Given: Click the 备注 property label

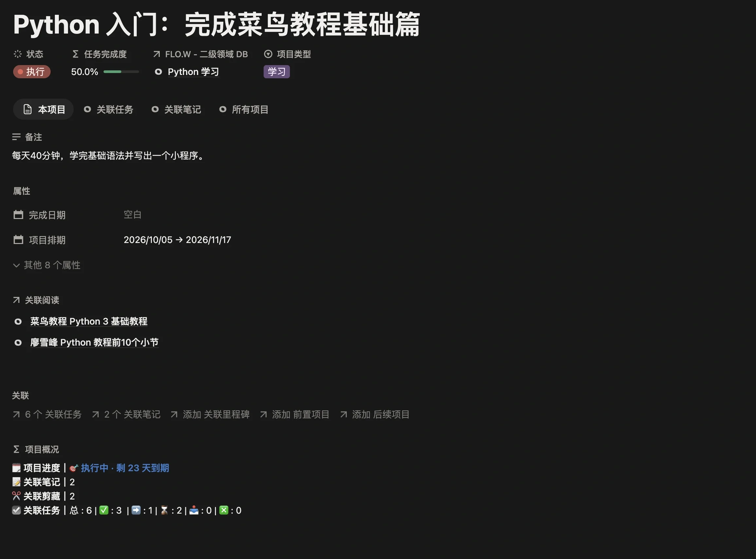Looking at the screenshot, I should pyautogui.click(x=34, y=137).
